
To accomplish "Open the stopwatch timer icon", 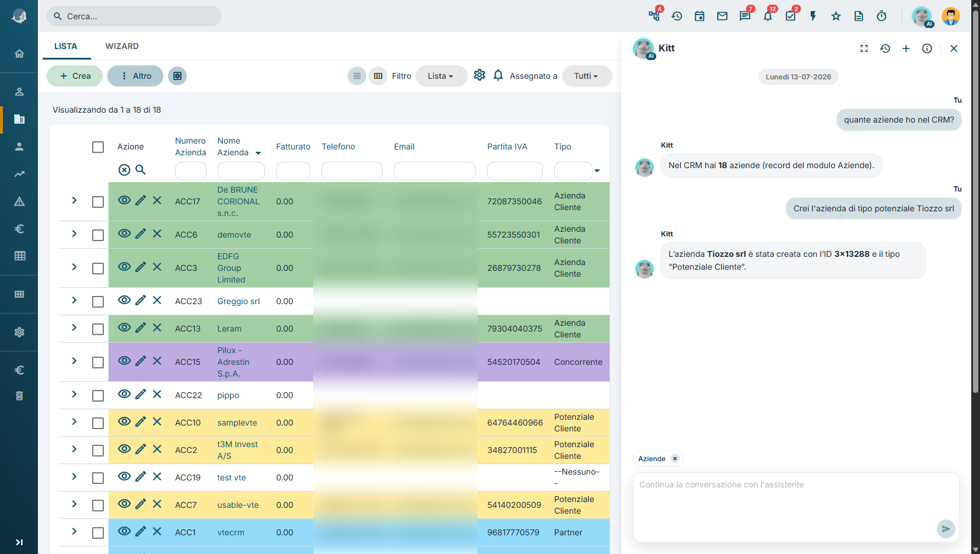I will coord(881,16).
